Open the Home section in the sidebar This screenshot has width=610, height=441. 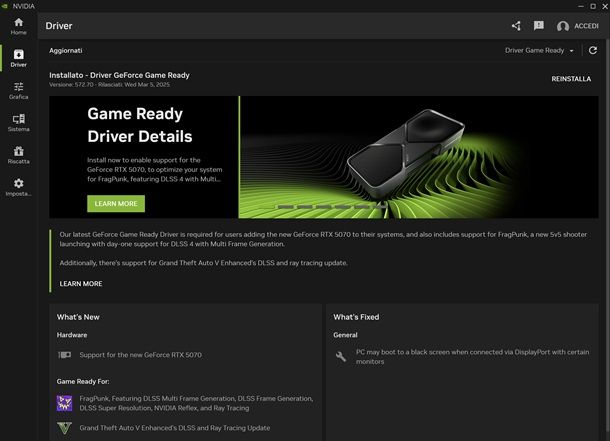[x=18, y=26]
